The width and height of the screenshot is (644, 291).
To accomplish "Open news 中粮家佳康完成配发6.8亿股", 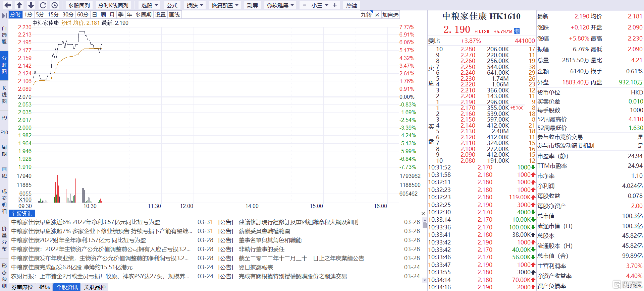I will click(x=72, y=267).
